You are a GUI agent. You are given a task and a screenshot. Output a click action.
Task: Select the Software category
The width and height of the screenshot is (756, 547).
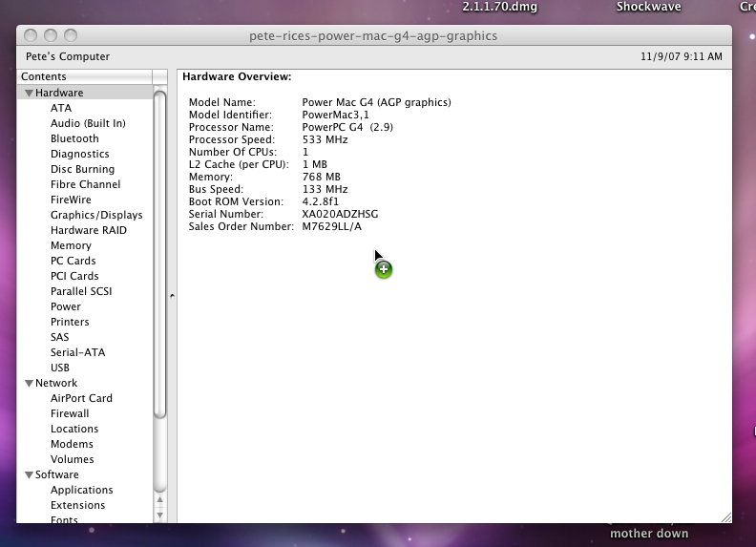(x=57, y=474)
